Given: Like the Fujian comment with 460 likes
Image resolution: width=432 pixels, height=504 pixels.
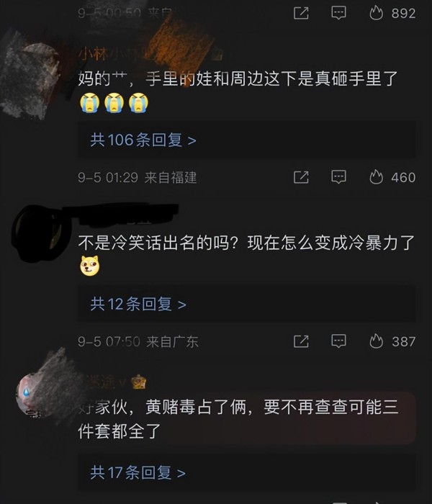Looking at the screenshot, I should (x=392, y=177).
